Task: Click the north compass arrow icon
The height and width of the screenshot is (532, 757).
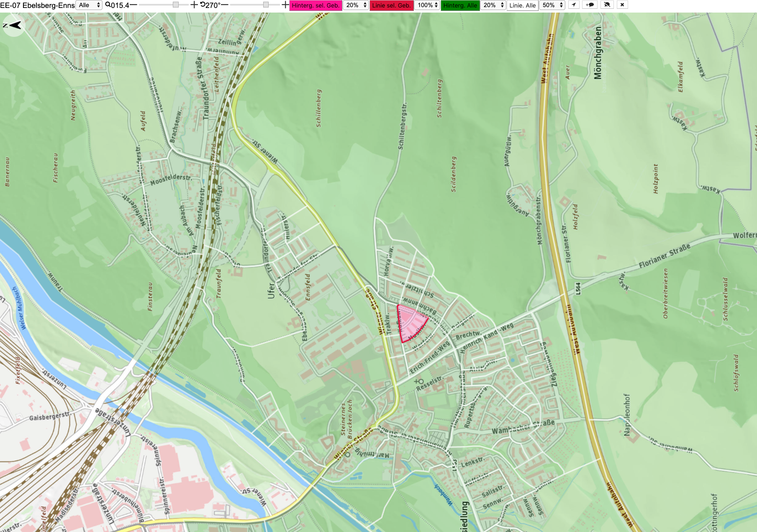Action: pos(14,25)
